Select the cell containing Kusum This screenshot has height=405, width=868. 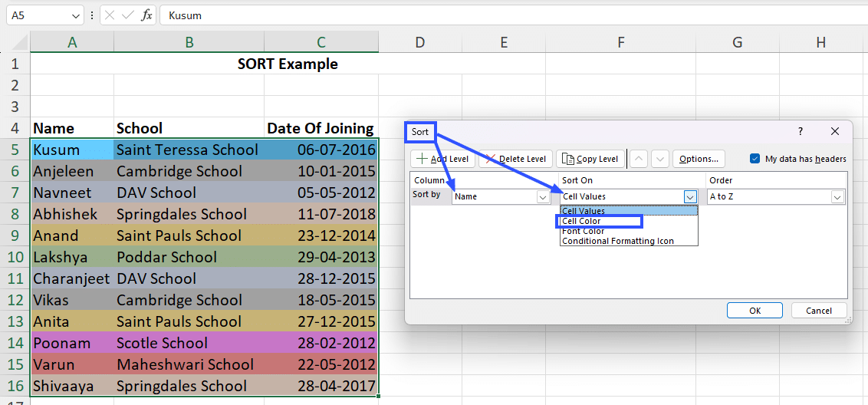tap(72, 150)
